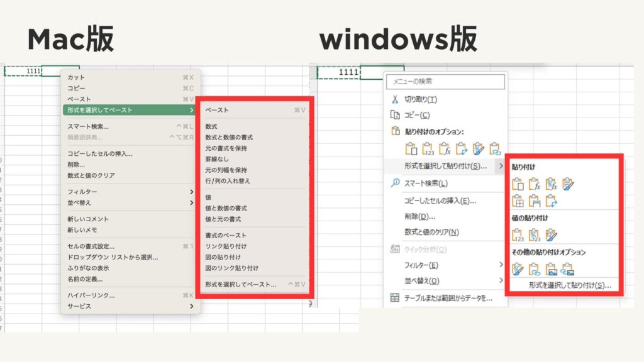
Task: Click the scissors icon beside 切り取り(T)
Action: 395,99
